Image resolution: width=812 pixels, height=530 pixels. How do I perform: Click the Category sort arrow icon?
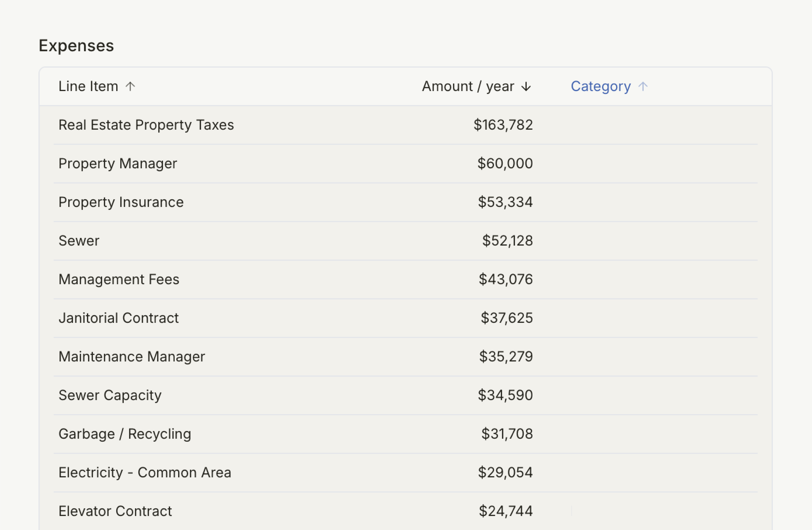pos(643,86)
